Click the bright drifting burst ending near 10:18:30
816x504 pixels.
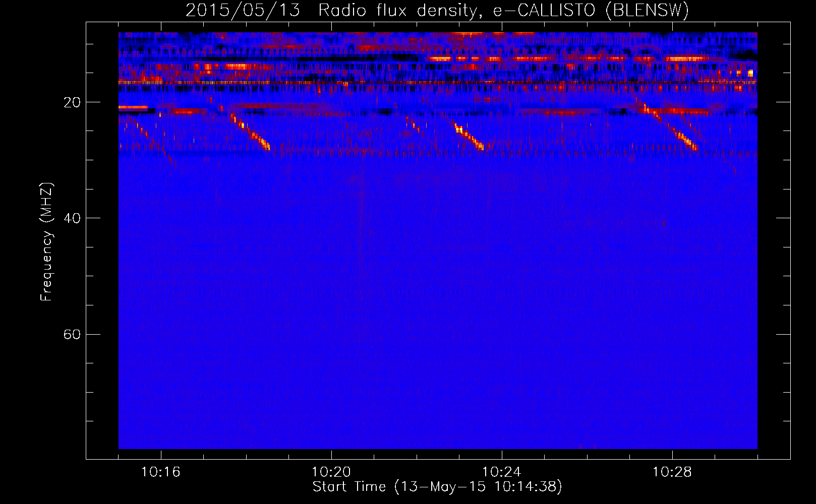[250, 132]
